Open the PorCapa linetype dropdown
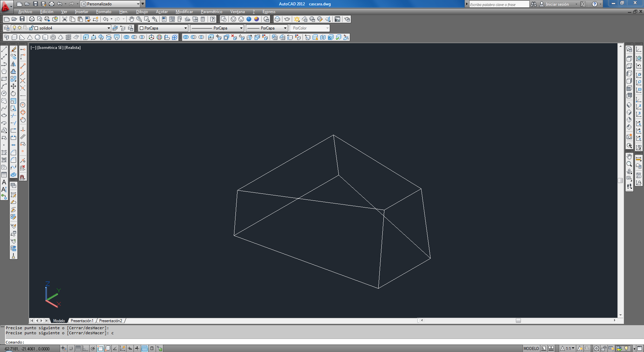644x352 pixels. pyautogui.click(x=241, y=28)
